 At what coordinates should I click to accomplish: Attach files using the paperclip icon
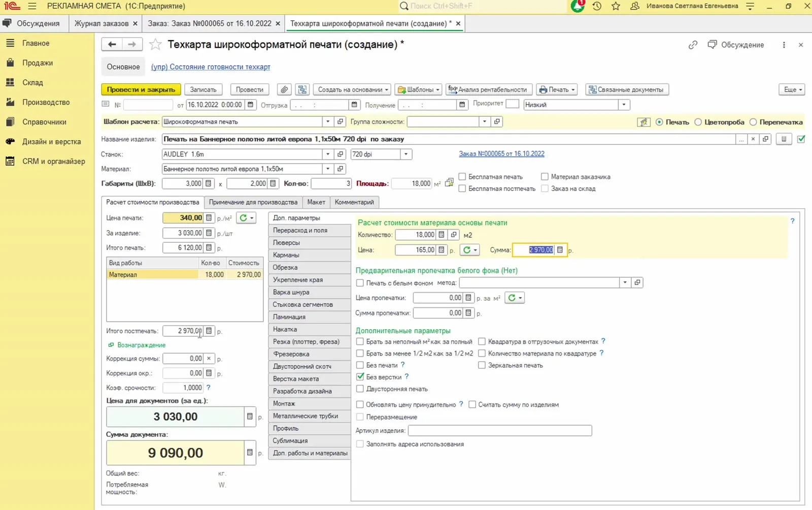tap(284, 89)
